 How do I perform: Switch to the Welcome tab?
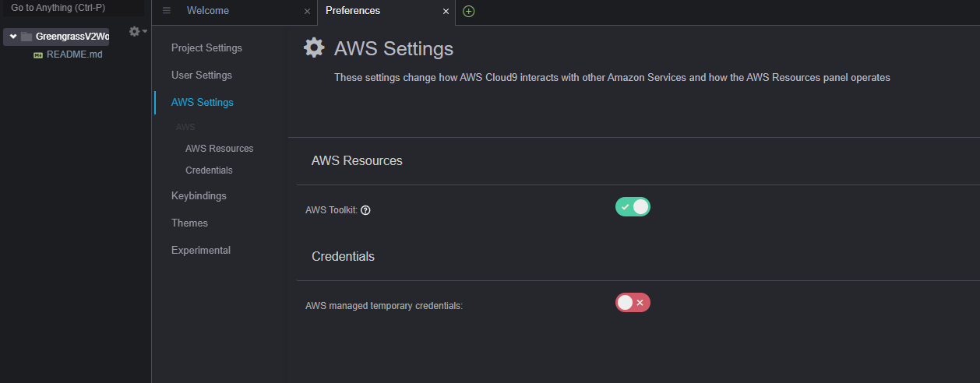[208, 11]
